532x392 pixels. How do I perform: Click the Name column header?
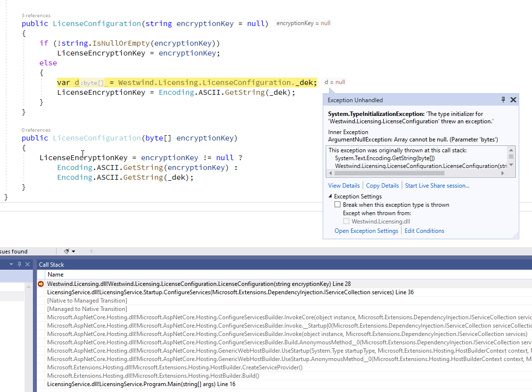(56, 275)
